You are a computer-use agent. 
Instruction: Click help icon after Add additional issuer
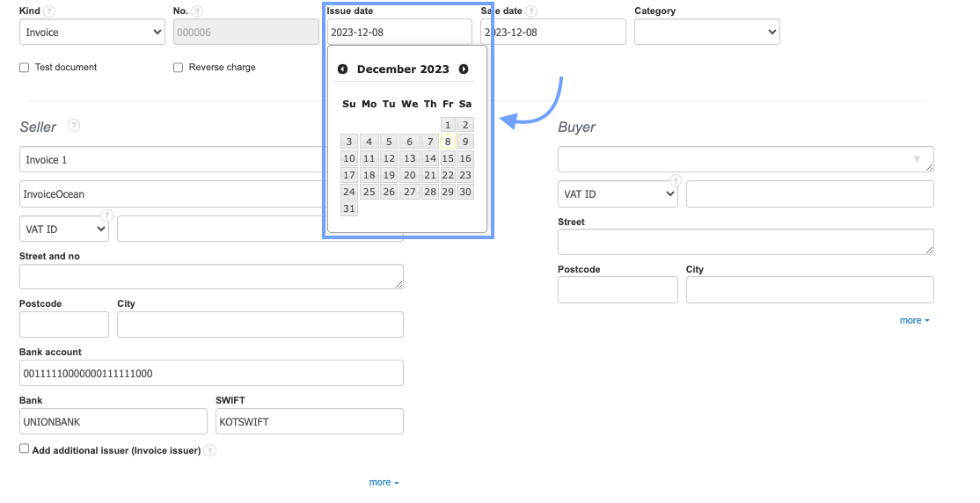[210, 450]
